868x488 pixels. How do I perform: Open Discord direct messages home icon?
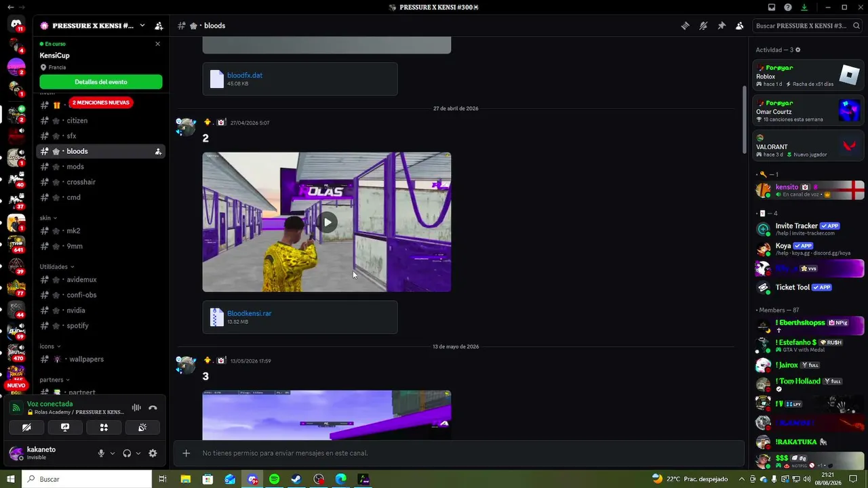point(16,25)
